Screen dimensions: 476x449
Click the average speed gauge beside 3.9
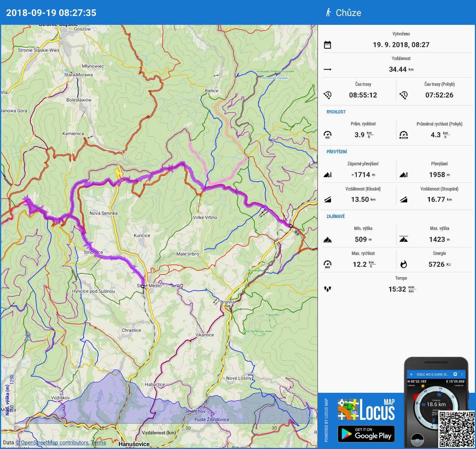[327, 135]
